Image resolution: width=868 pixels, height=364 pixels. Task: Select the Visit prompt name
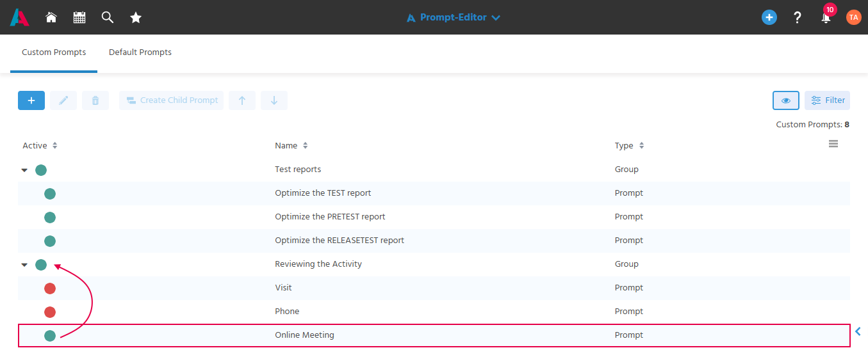[283, 288]
